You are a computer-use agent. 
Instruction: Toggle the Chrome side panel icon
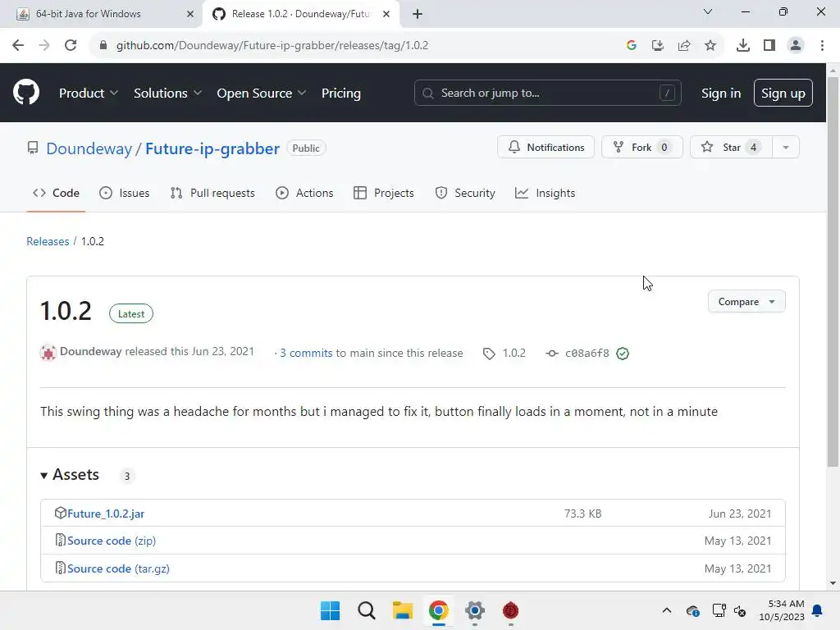point(769,46)
